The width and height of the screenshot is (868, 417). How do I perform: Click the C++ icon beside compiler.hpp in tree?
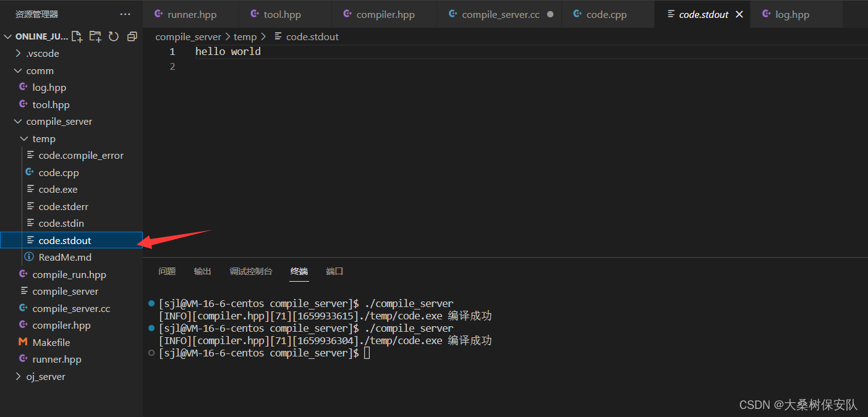[x=23, y=325]
